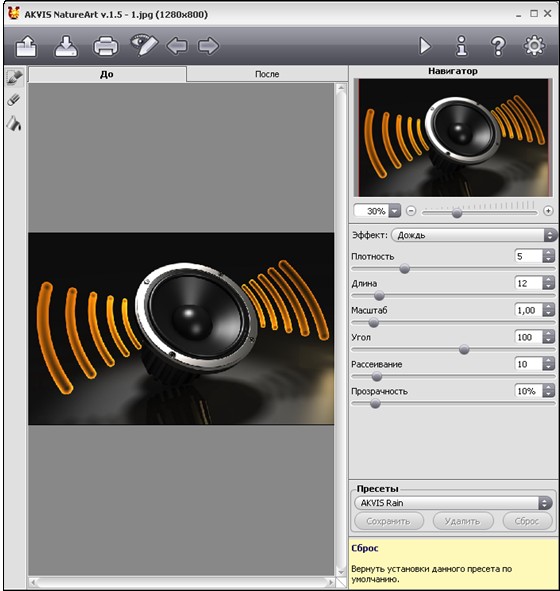This screenshot has width=560, height=591.
Task: Select the pencil tool in left sidebar
Action: click(x=15, y=77)
